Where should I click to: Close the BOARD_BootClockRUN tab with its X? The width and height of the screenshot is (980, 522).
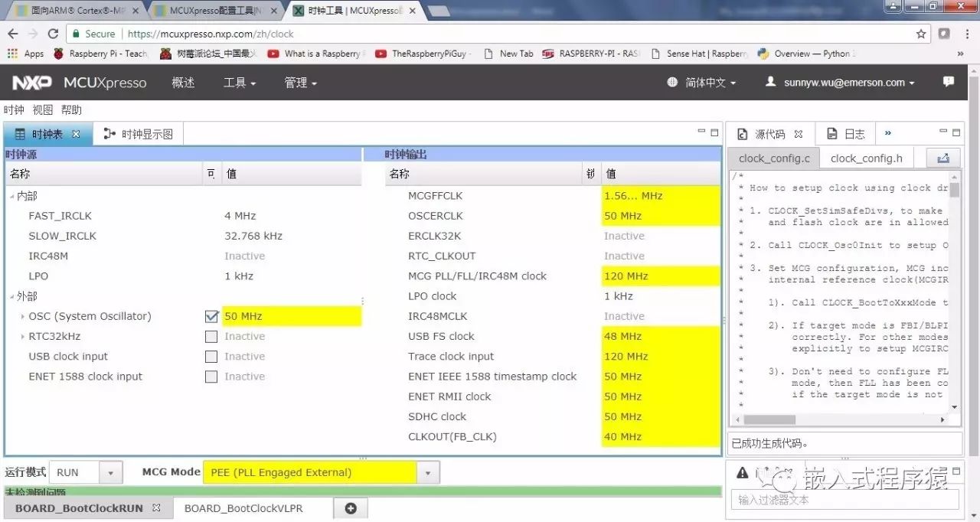(x=156, y=507)
